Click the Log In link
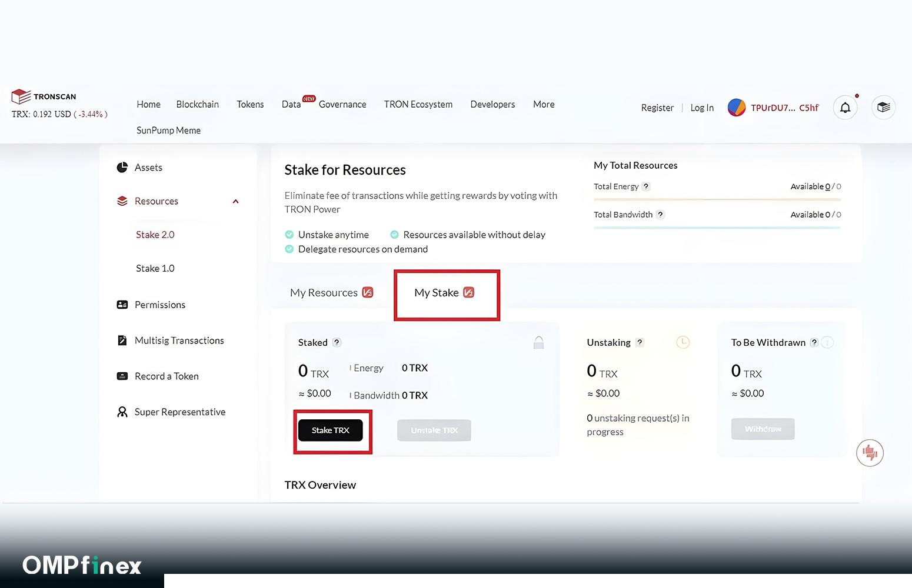Image resolution: width=912 pixels, height=588 pixels. 702,108
